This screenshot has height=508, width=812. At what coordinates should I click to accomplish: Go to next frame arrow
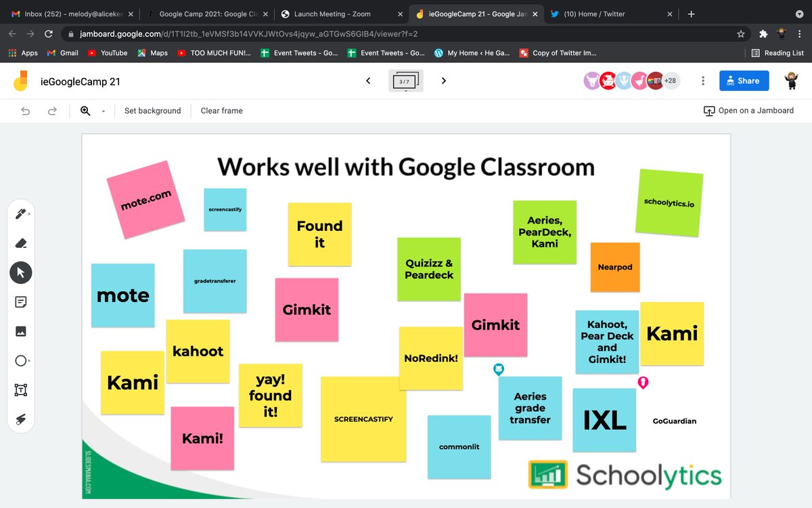[x=444, y=81]
